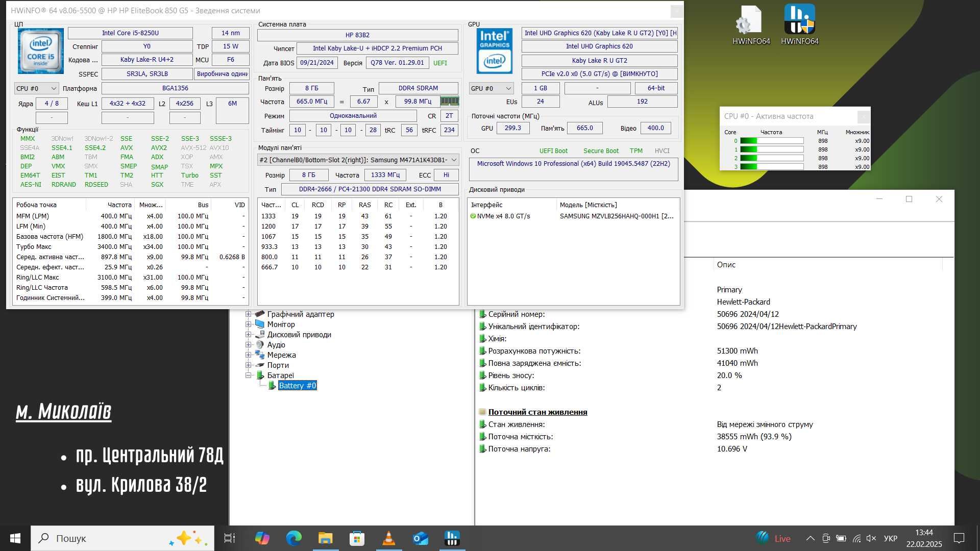Viewport: 980px width, 551px height.
Task: Click the Інтерфейс column header
Action: pos(512,205)
